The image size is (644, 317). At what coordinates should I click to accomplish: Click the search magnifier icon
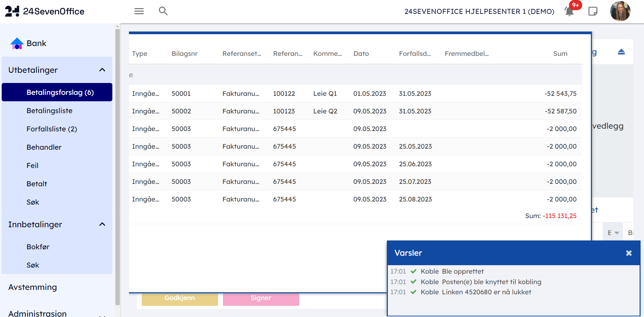pos(163,11)
